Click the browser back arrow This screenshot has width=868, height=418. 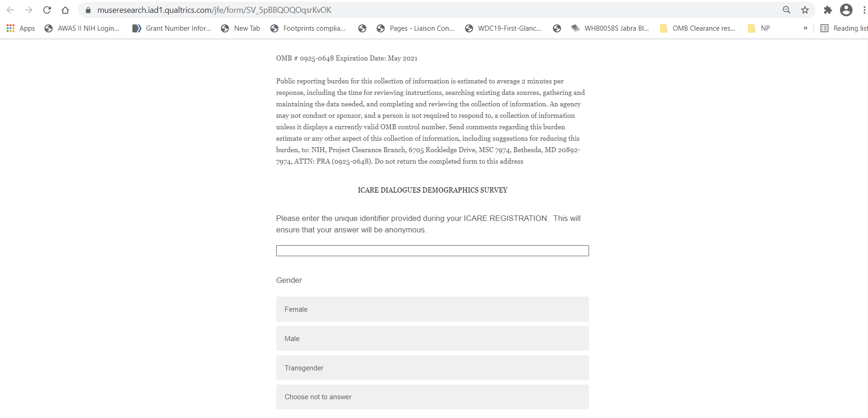(x=11, y=10)
